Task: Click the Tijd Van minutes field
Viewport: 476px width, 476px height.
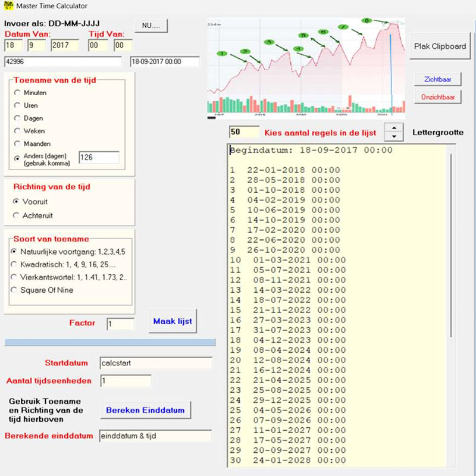Action: [x=123, y=45]
